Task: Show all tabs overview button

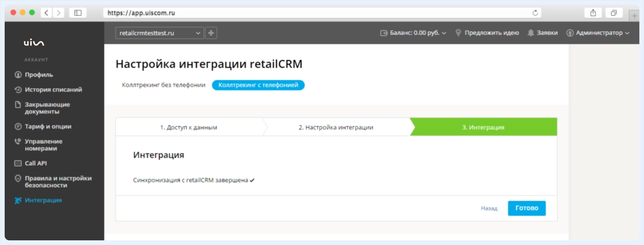Action: click(x=614, y=13)
